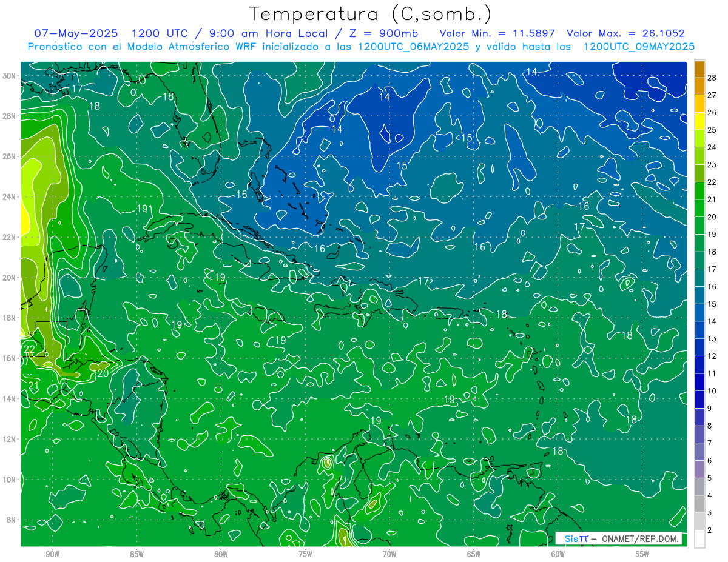728x562 pixels.
Task: Select the '07-May-2025' date text
Action: click(76, 33)
